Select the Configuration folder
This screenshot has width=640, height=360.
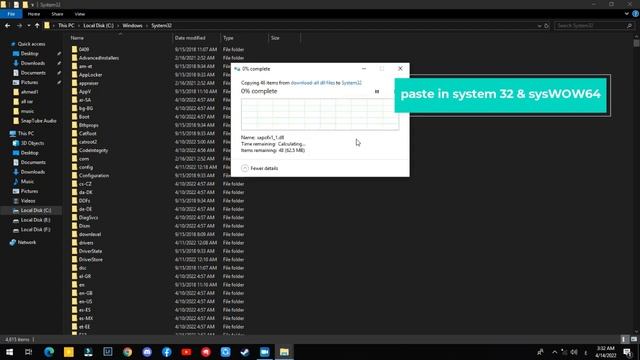(94, 176)
